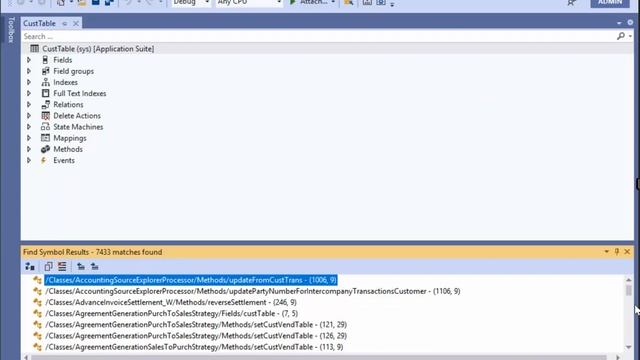Click the Mappings node icon
The image size is (640, 360).
click(45, 138)
